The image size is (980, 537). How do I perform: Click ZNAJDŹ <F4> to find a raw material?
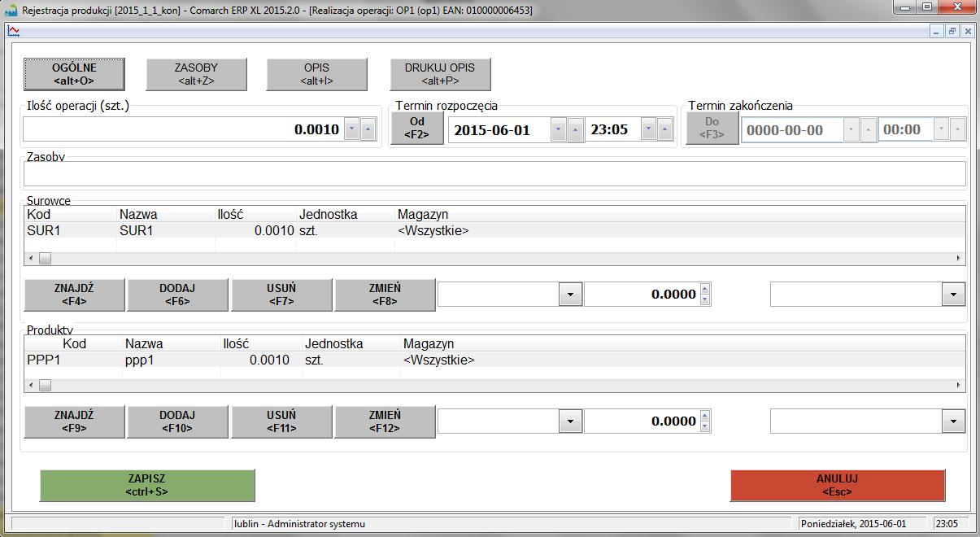(x=74, y=295)
